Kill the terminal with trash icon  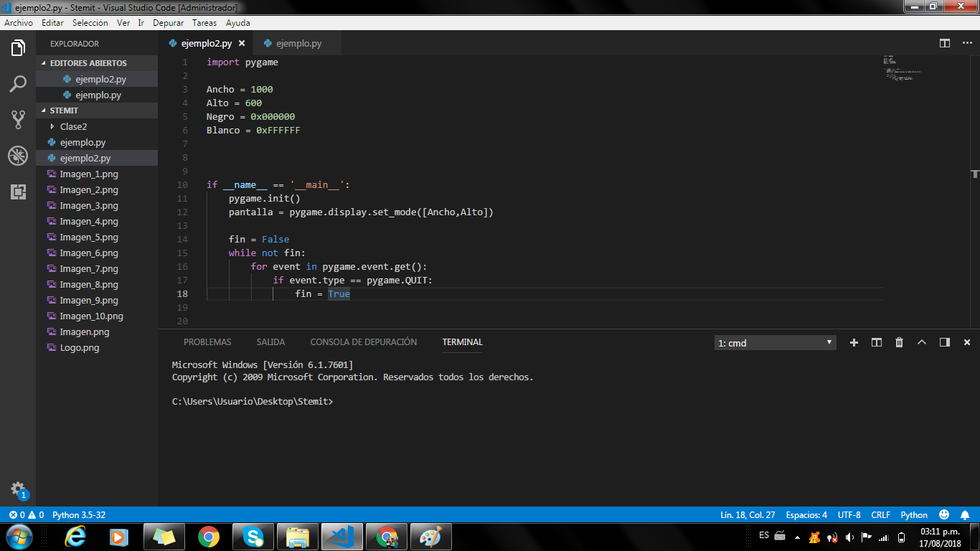click(899, 342)
